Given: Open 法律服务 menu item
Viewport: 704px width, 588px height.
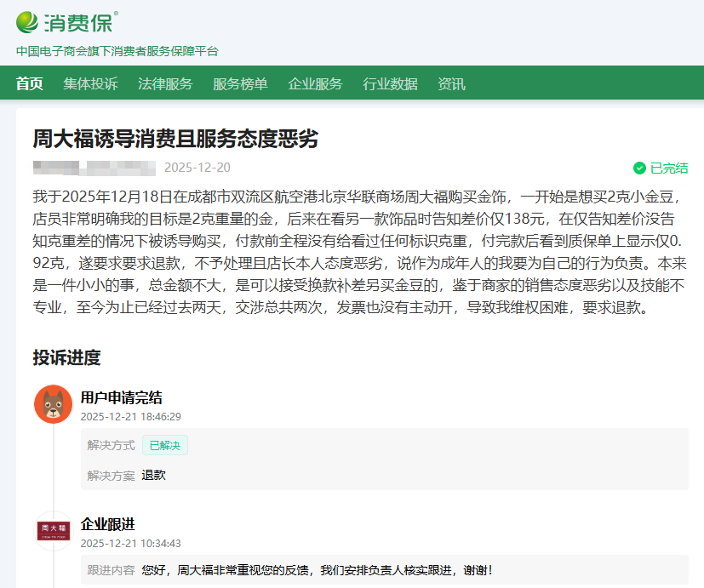Looking at the screenshot, I should [165, 83].
